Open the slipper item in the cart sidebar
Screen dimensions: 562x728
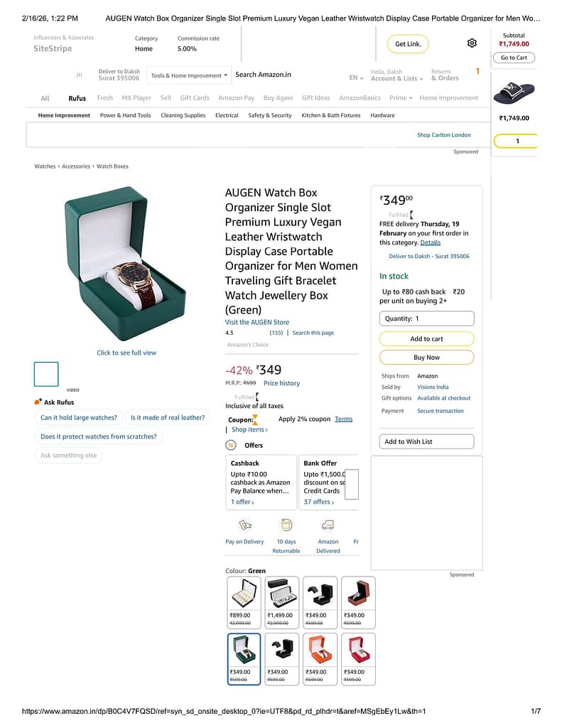click(x=514, y=93)
